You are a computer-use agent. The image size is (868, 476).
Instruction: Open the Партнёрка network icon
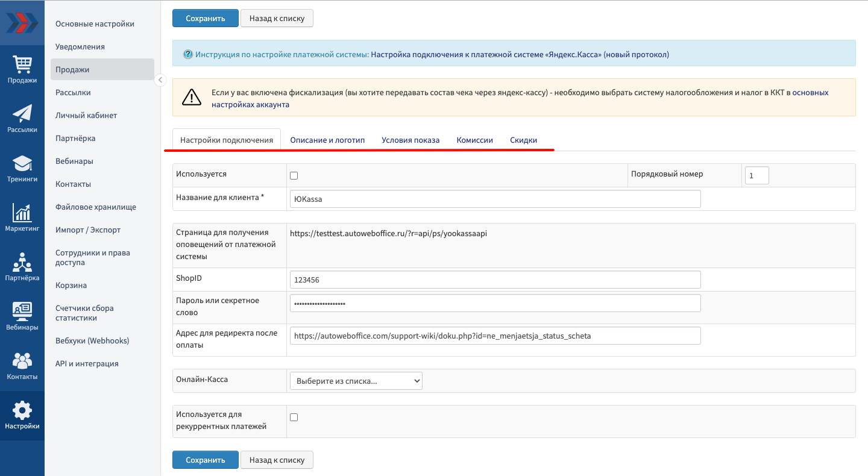tap(22, 262)
